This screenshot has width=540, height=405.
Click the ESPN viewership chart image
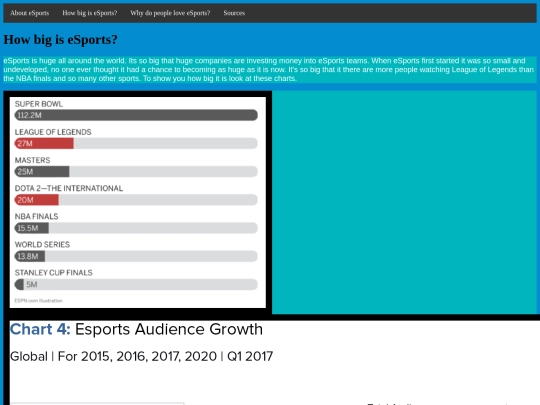pos(138,202)
